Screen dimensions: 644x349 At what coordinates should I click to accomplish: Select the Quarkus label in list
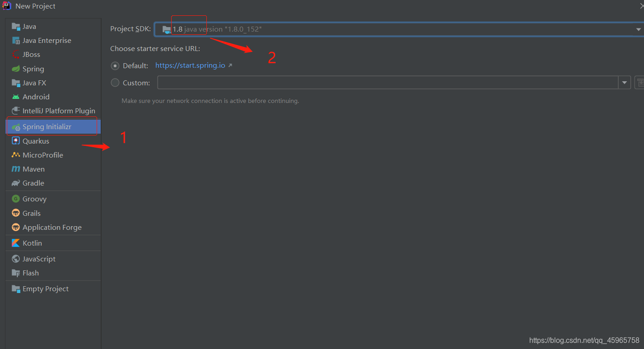pyautogui.click(x=36, y=141)
